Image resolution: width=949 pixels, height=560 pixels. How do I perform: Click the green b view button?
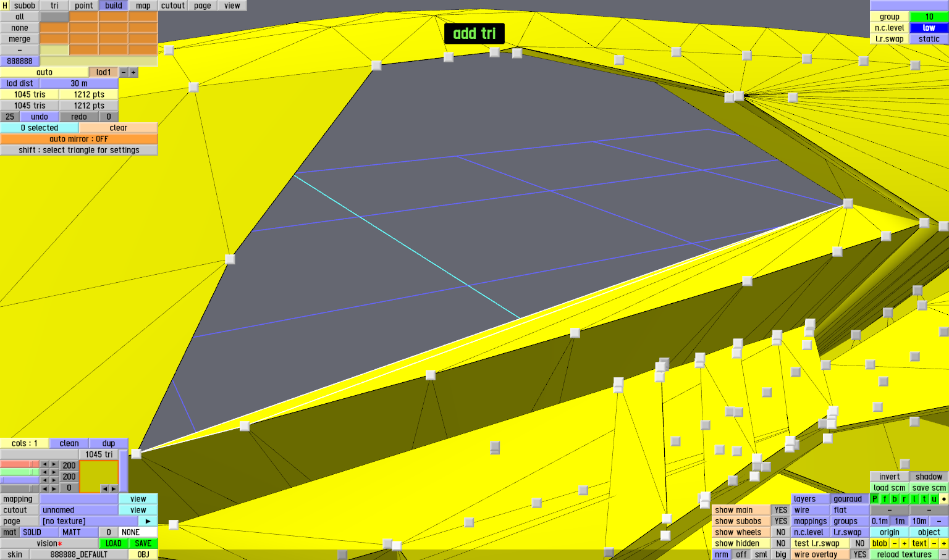point(895,499)
